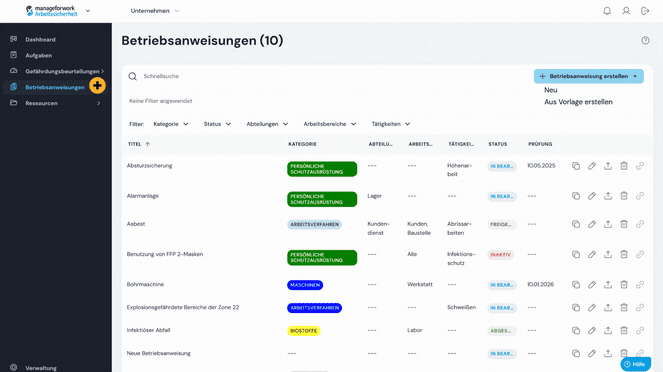Click Betriebsanweisung erstellen button
Screen dimensions: 663x372
pos(589,77)
